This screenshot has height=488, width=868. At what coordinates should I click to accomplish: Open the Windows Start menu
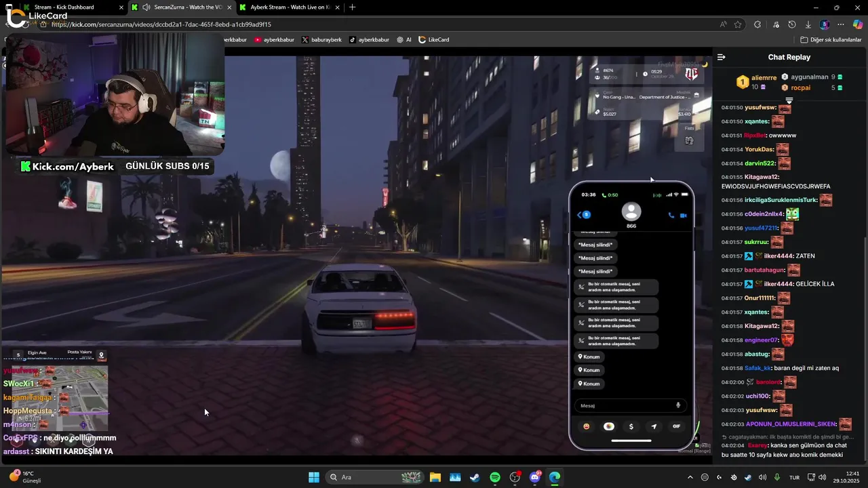[314, 477]
